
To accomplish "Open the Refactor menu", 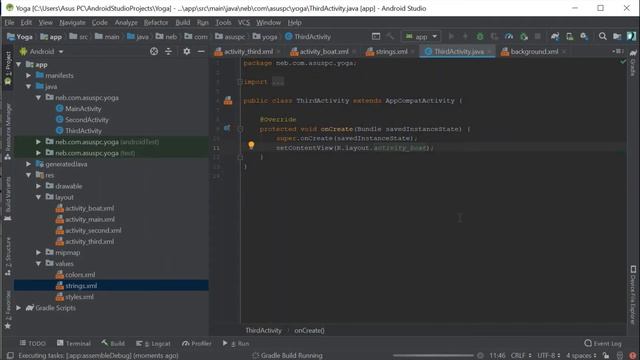I will [156, 22].
